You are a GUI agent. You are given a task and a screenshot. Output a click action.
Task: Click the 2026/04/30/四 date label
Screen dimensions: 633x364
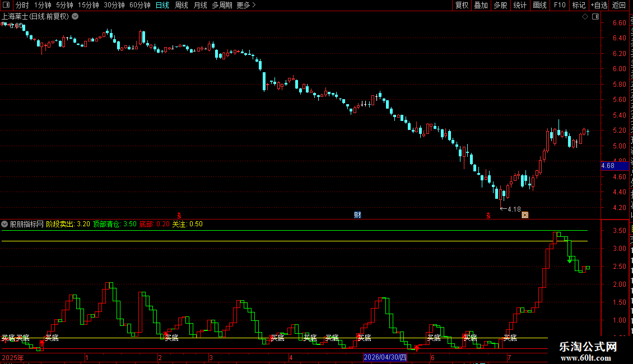(x=385, y=357)
